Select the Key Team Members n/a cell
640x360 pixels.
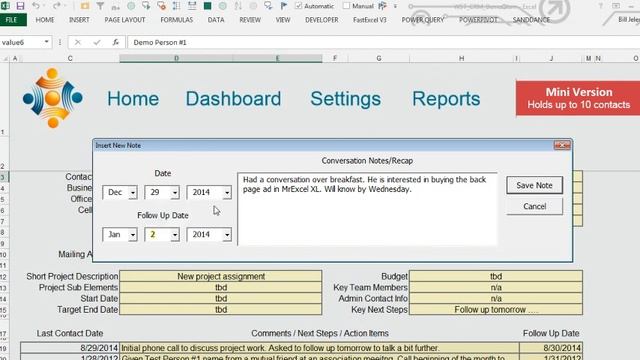(496, 287)
